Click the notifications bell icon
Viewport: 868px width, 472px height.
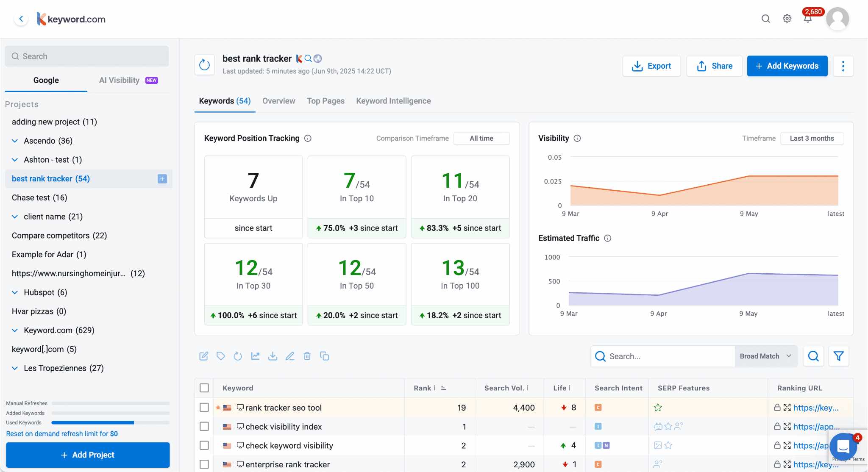(807, 19)
